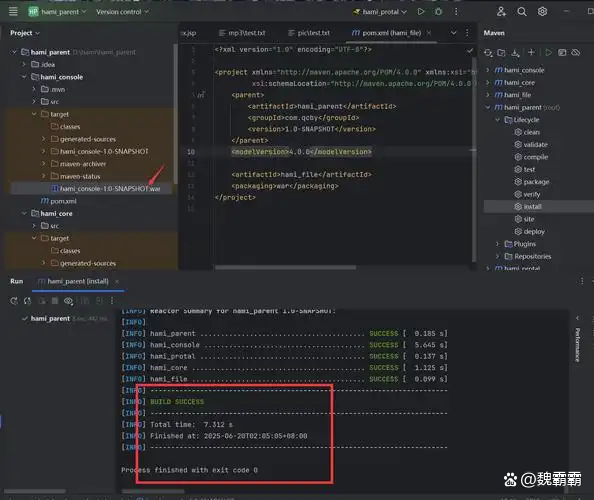Open more run actions menu in title bar

[456, 12]
